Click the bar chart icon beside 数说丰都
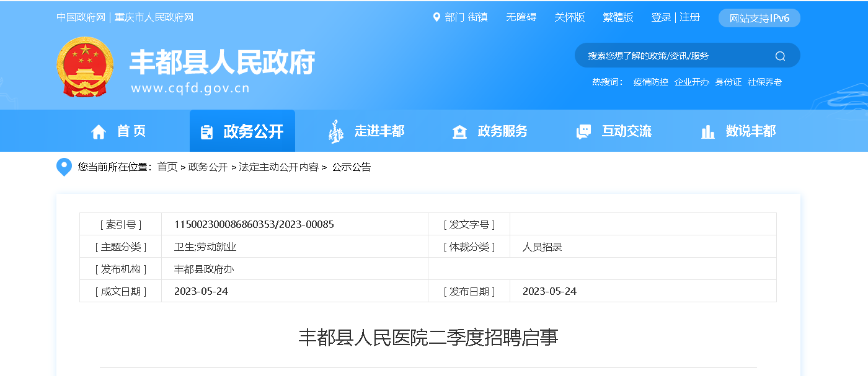The height and width of the screenshot is (376, 868). coord(707,131)
